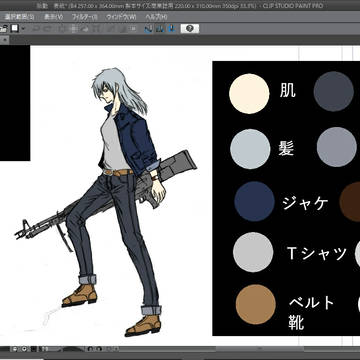Click the question mark help button
Screen dimensions: 360x360
(190, 29)
